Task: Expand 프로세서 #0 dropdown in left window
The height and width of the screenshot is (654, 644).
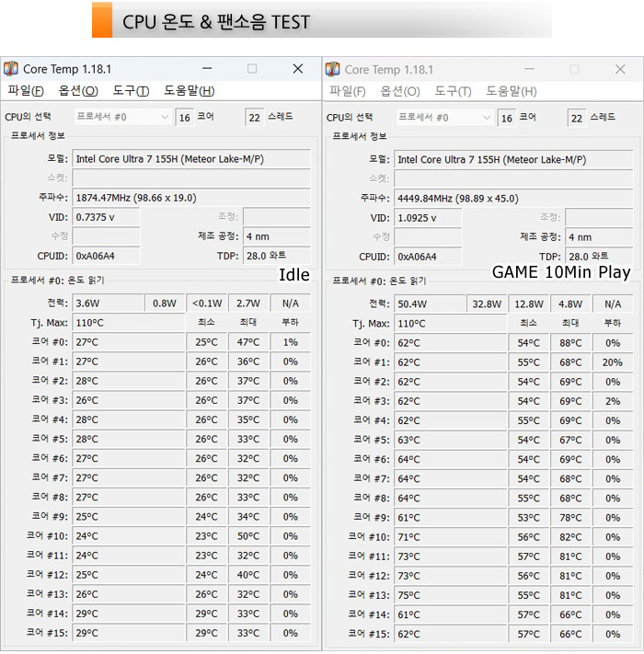Action: coord(122,117)
